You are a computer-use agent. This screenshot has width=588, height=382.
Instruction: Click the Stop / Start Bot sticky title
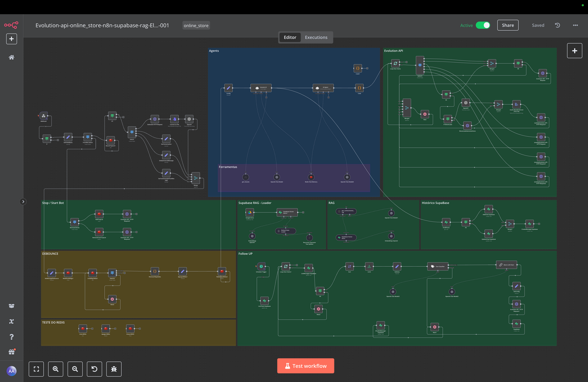53,203
